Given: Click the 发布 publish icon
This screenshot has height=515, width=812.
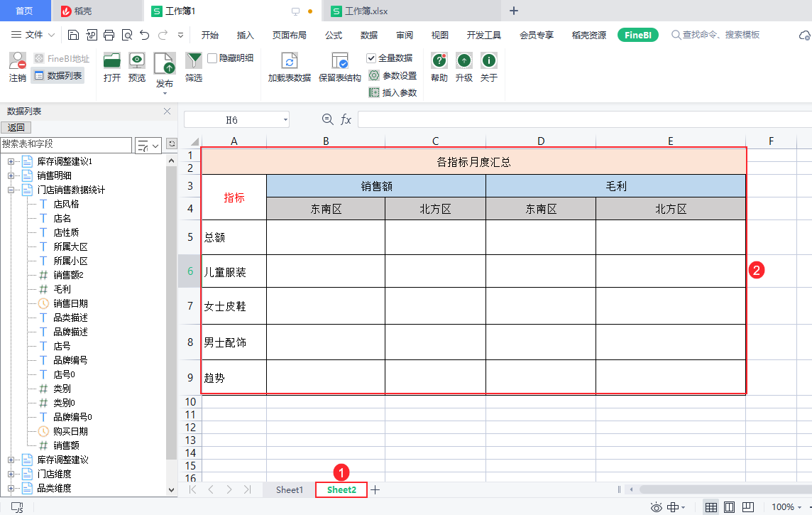Looking at the screenshot, I should point(165,63).
